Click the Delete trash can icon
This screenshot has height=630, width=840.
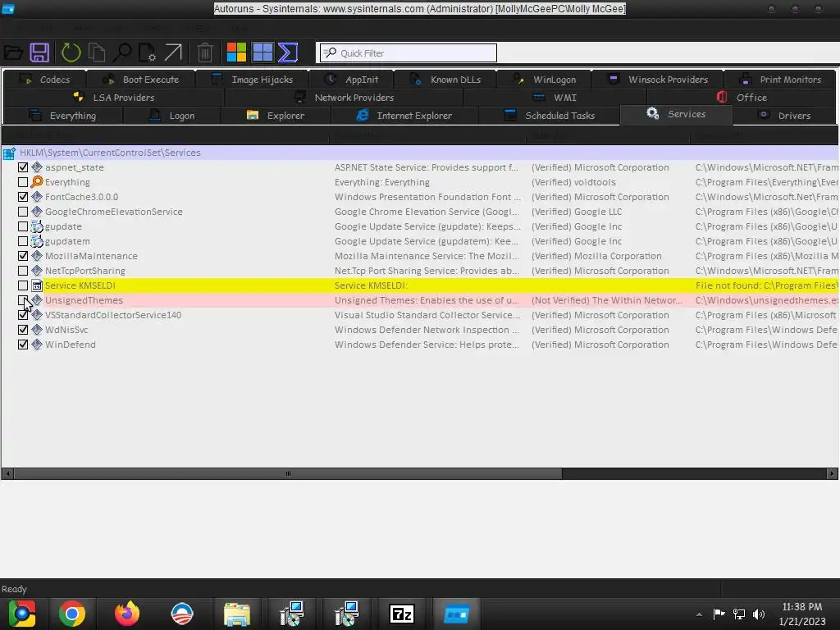click(x=204, y=52)
